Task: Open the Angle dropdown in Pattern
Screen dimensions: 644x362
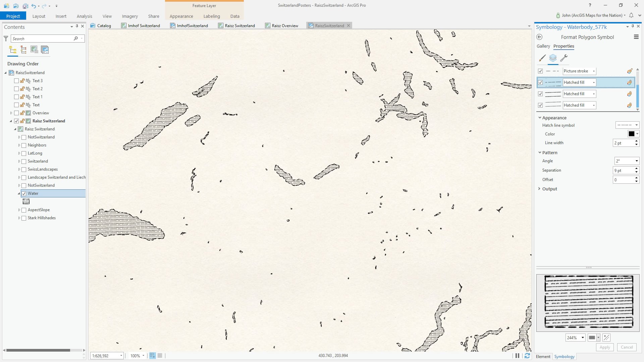Action: 636,161
